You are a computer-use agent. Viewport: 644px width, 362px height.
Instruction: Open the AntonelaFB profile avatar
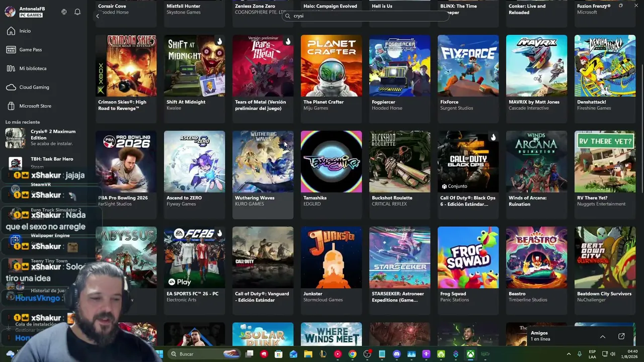coord(10,12)
